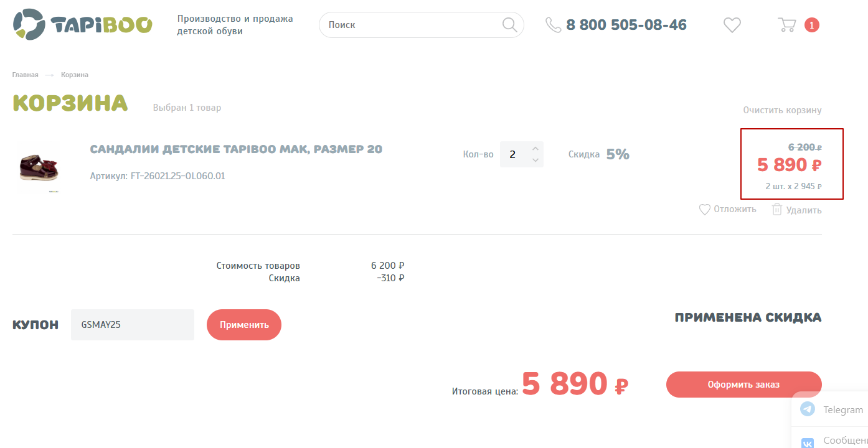
Task: Click Очистить корзину link
Action: click(x=782, y=110)
